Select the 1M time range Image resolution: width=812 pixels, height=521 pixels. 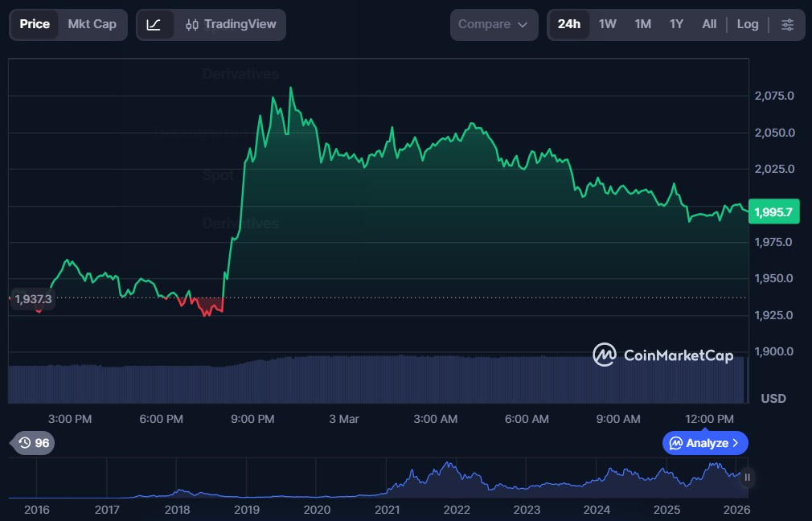pos(642,25)
